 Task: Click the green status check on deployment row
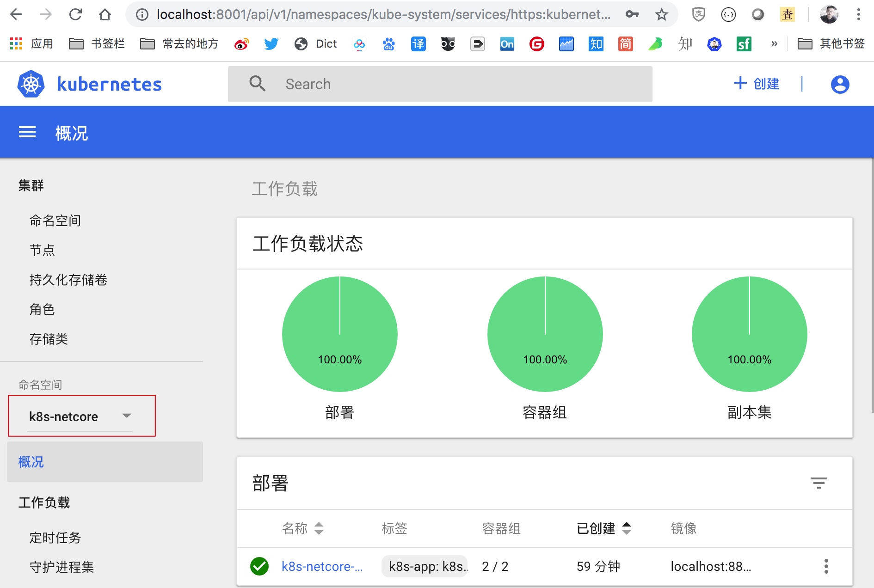click(259, 566)
